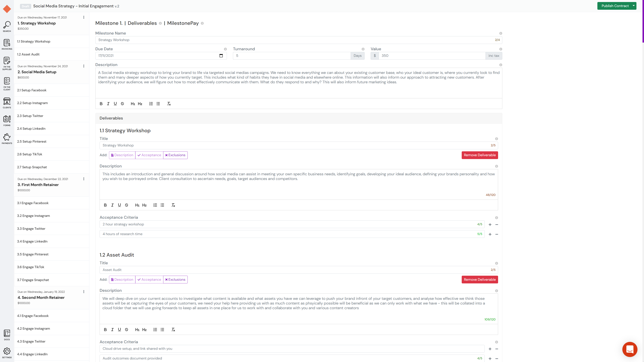
Task: Open the Due Date calendar picker
Action: coord(221,56)
